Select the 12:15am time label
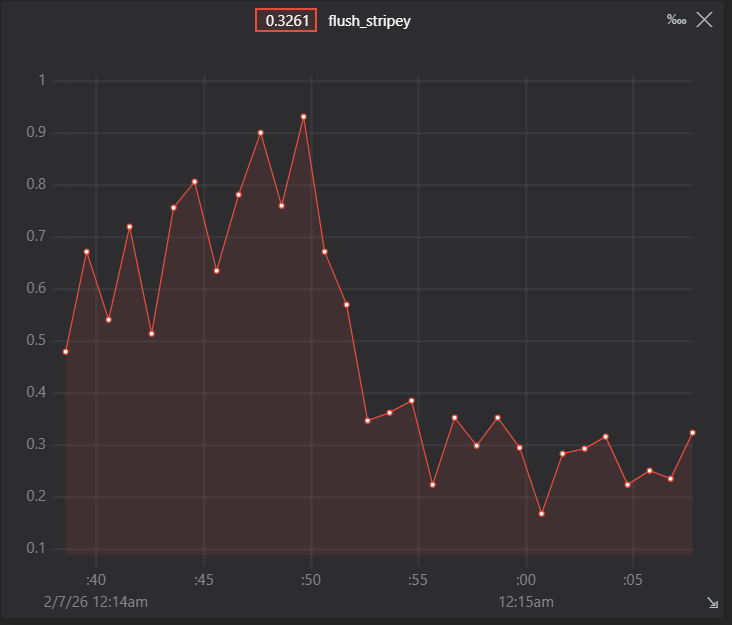732x625 pixels. tap(526, 602)
